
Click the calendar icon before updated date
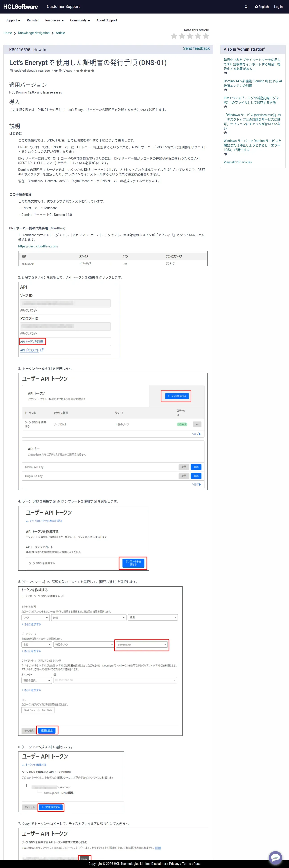(11, 71)
